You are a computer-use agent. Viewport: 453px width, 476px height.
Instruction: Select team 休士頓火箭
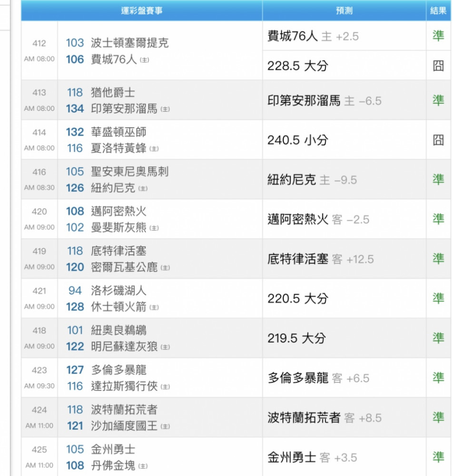tap(118, 307)
